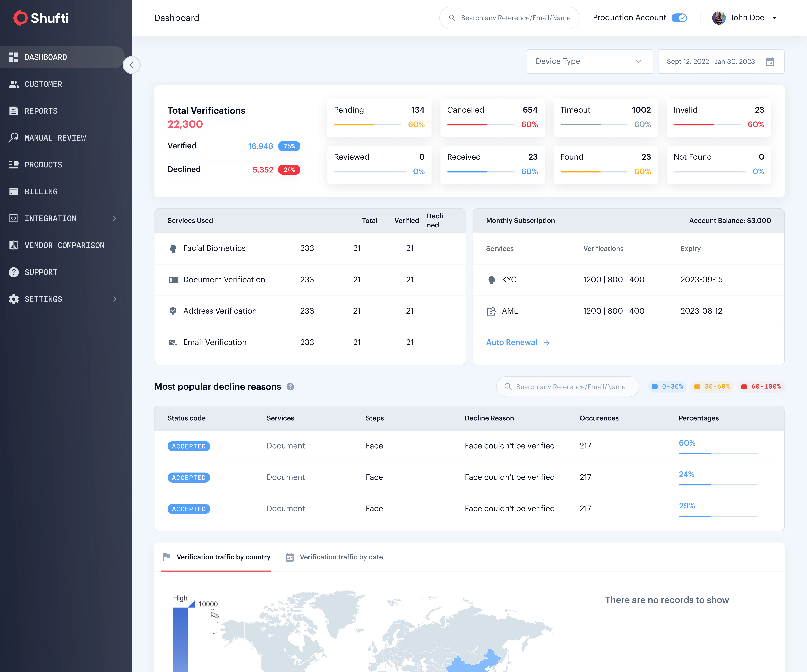This screenshot has width=807, height=672.
Task: Open the Device Type dropdown
Action: click(590, 61)
